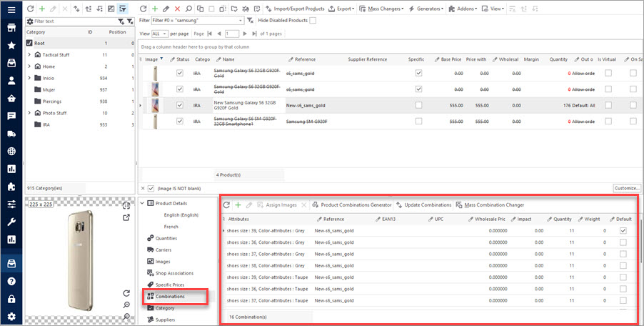Toggle Default checkbox for size 38 Grey combination
Screen dimensions: 644x326
pos(623,265)
